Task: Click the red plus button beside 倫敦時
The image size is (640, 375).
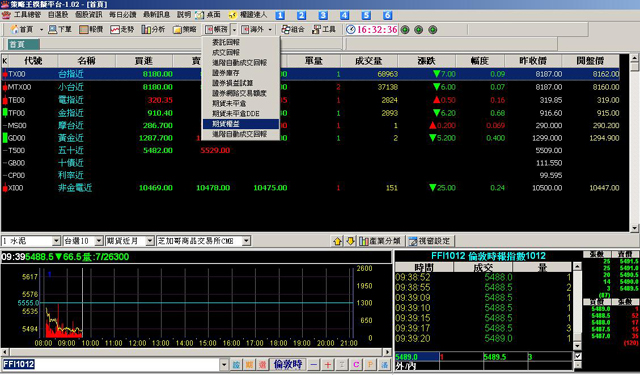Action: click(327, 364)
